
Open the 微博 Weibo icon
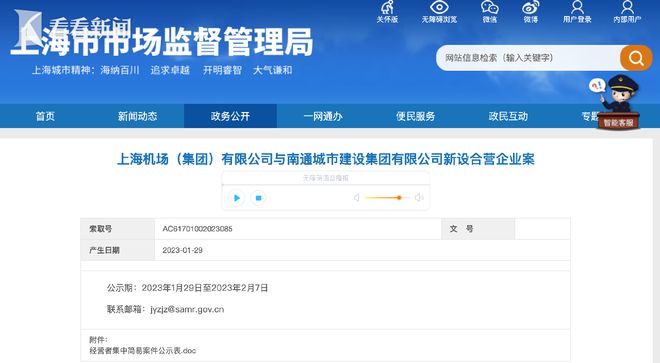(x=530, y=12)
